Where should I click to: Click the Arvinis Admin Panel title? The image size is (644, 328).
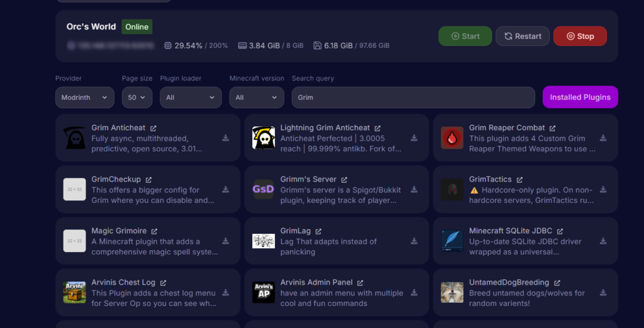(x=317, y=283)
